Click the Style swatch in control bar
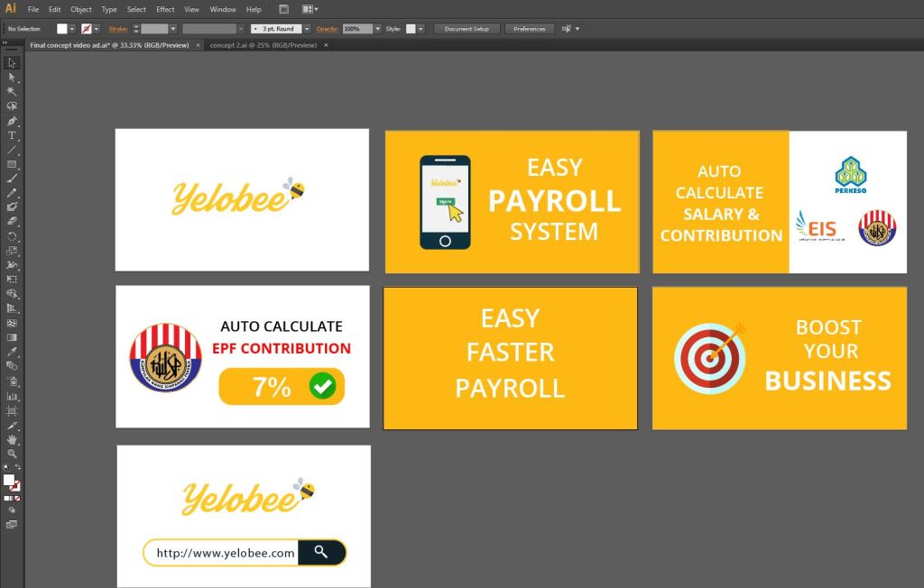The width and height of the screenshot is (924, 588). pos(410,29)
